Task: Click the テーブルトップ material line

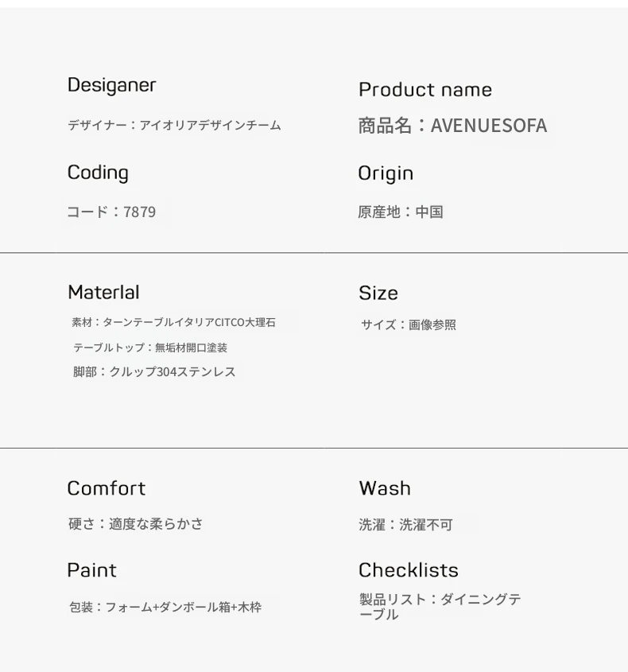Action: [150, 348]
